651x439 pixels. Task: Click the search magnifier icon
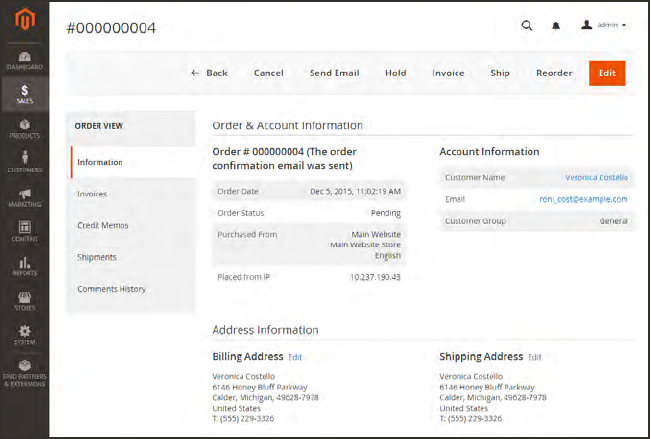(527, 26)
